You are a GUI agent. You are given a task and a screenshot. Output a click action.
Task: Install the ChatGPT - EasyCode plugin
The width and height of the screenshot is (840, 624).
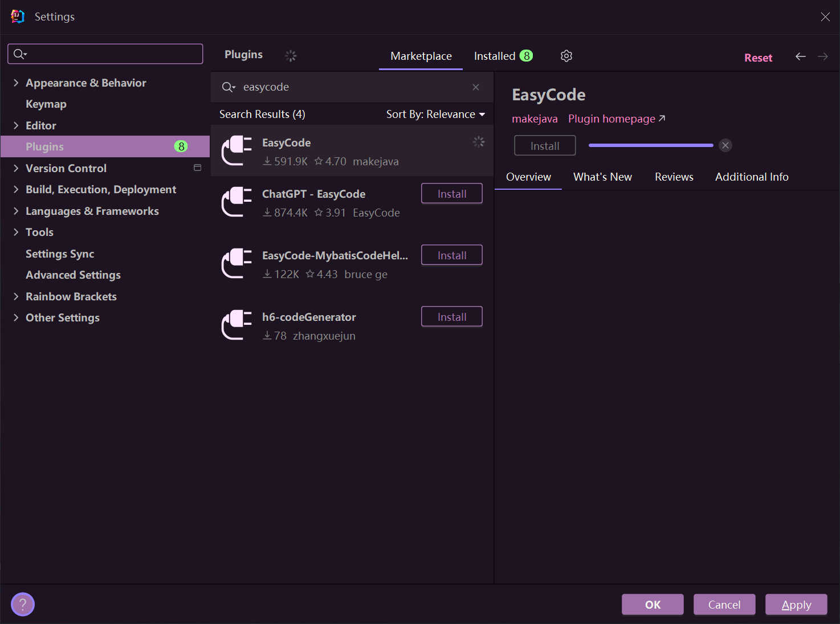pyautogui.click(x=452, y=194)
